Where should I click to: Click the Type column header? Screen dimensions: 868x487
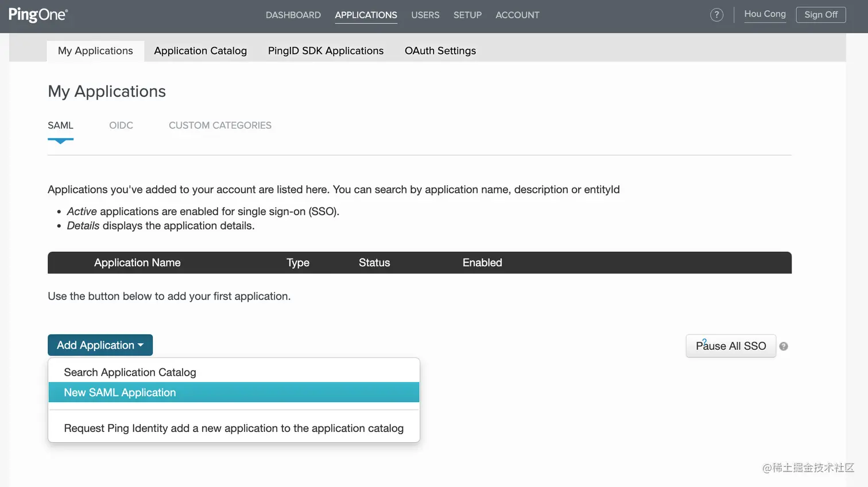click(x=298, y=263)
